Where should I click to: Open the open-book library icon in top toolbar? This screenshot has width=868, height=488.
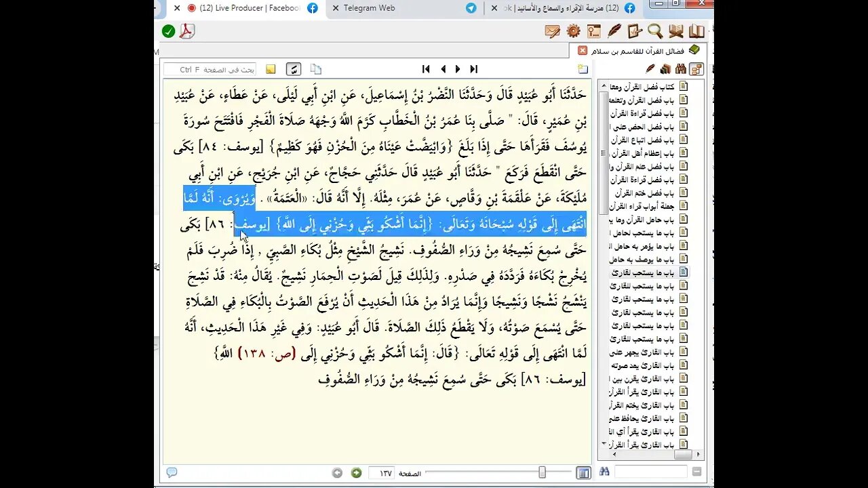coord(696,31)
